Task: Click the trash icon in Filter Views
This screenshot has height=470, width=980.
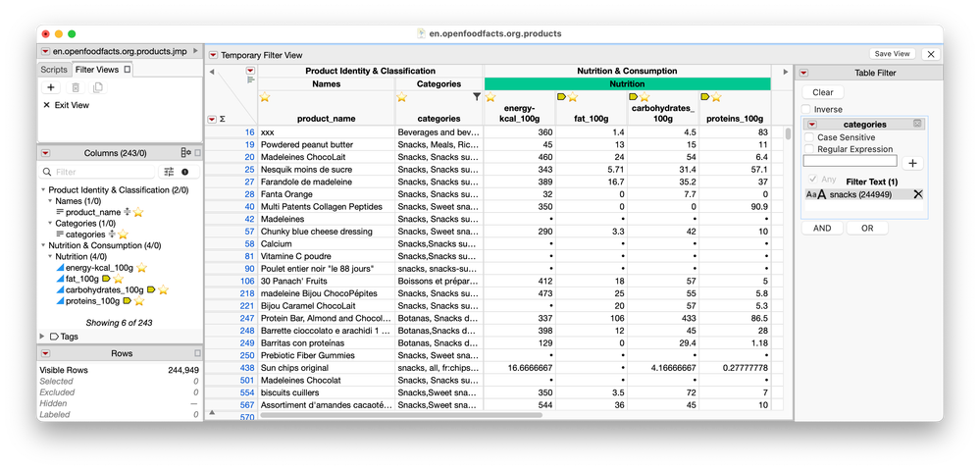Action: click(75, 88)
